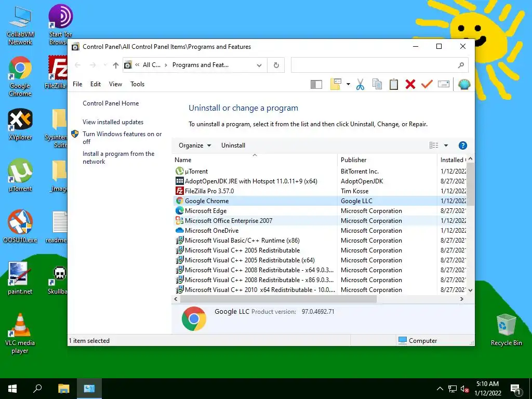The height and width of the screenshot is (399, 532).
Task: Click Turn Windows features on or off
Action: pos(122,138)
